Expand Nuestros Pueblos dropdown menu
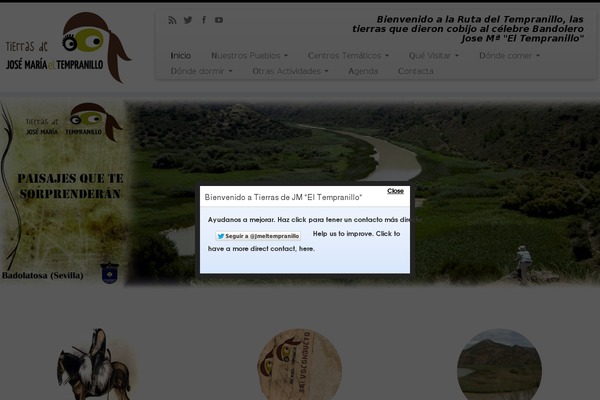600x400 pixels. [x=249, y=56]
